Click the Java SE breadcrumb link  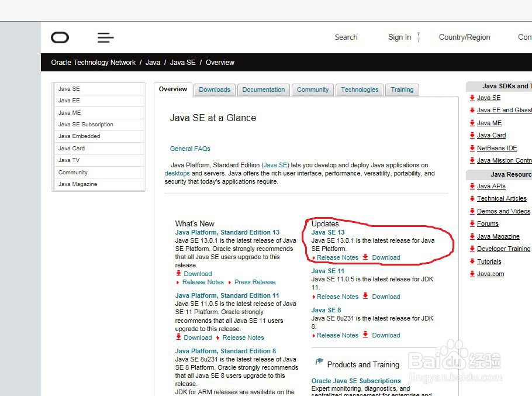click(182, 63)
